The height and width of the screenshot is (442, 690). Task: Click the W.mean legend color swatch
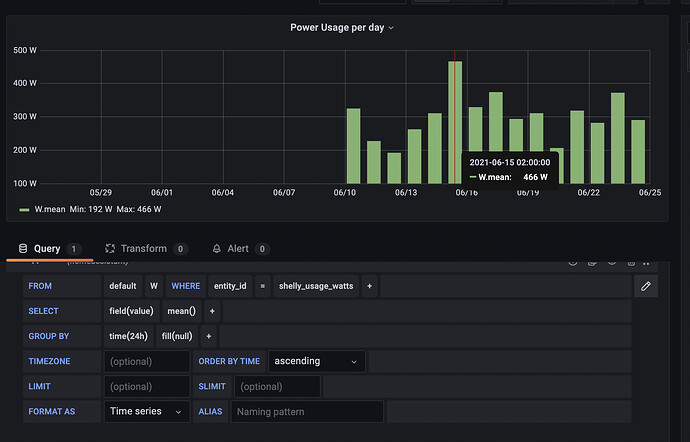click(x=24, y=210)
